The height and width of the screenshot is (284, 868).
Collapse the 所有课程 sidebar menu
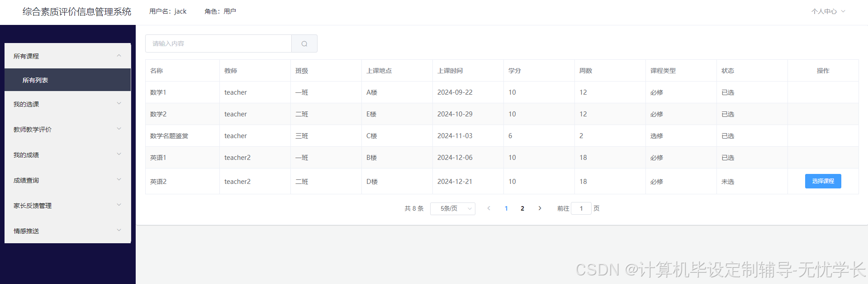point(68,56)
